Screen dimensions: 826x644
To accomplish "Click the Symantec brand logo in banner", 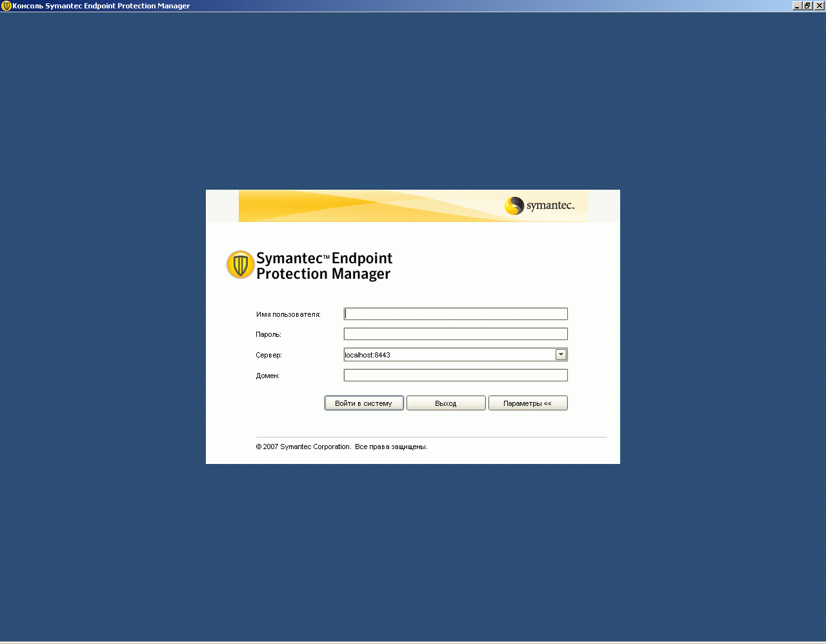I will point(539,206).
